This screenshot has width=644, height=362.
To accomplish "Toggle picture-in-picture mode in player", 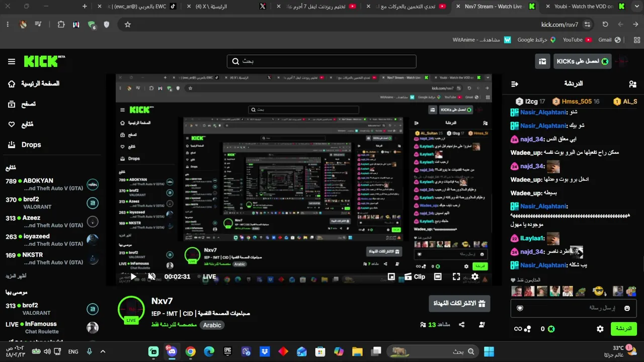I will pyautogui.click(x=391, y=277).
